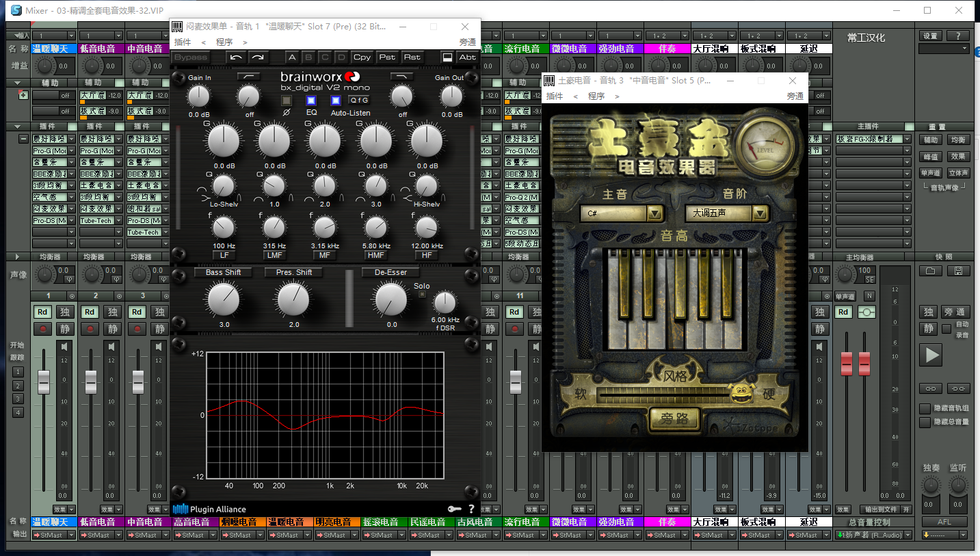Toggle the De-Esser Solo button

422,294
